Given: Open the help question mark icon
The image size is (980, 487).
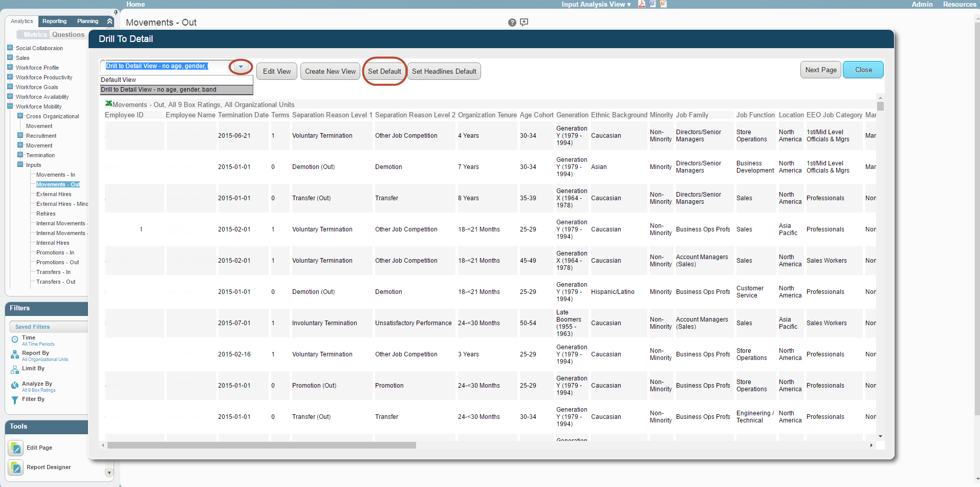Looking at the screenshot, I should [x=512, y=23].
